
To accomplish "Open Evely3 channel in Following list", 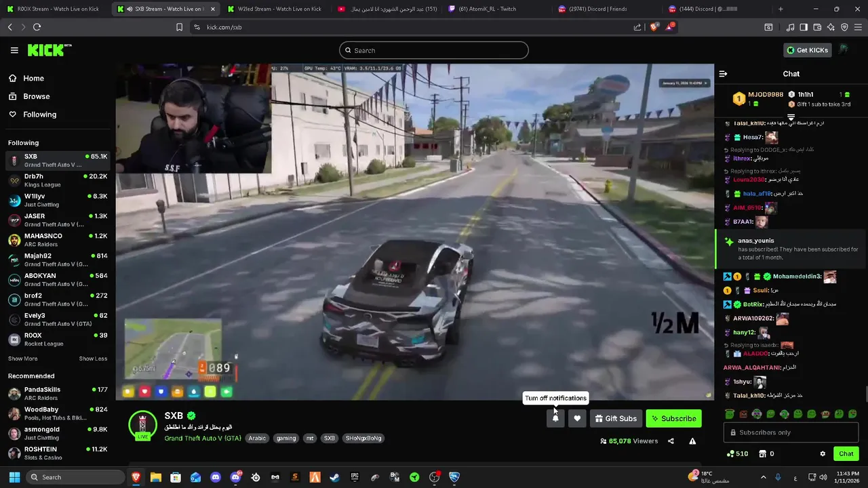I will (x=58, y=319).
